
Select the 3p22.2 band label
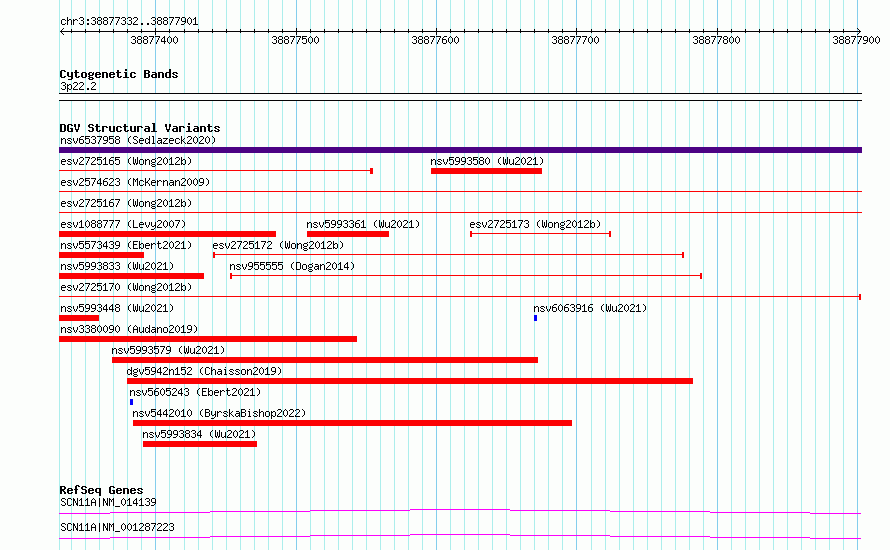(78, 87)
